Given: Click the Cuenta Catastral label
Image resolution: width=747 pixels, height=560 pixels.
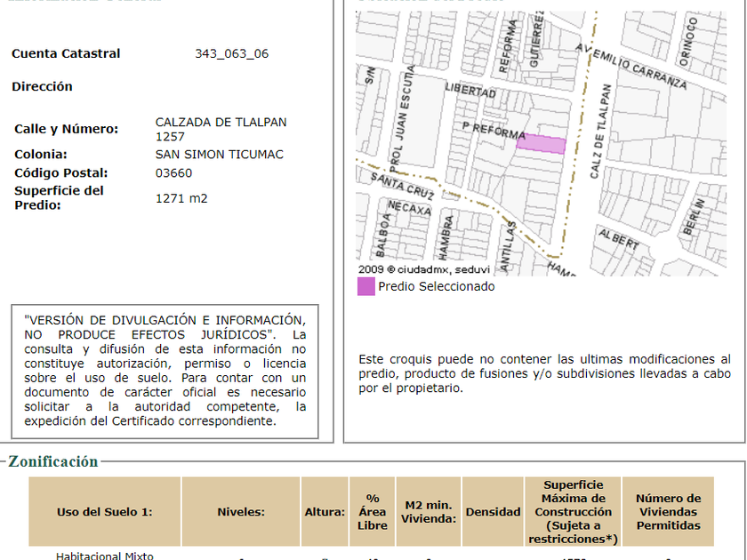Looking at the screenshot, I should [66, 54].
